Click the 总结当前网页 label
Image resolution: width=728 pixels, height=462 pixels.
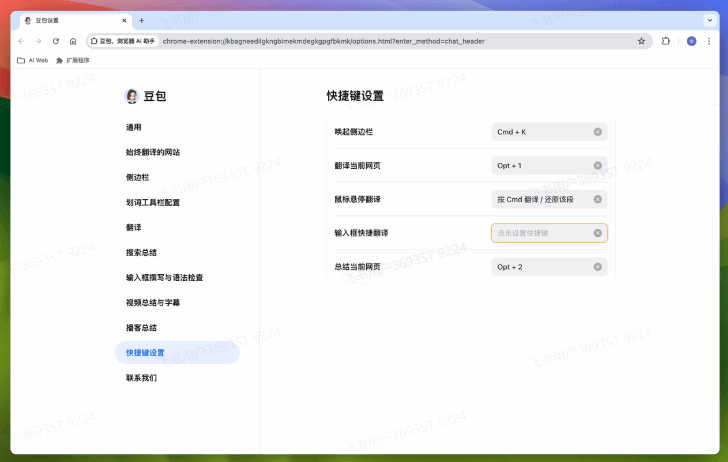coord(358,267)
